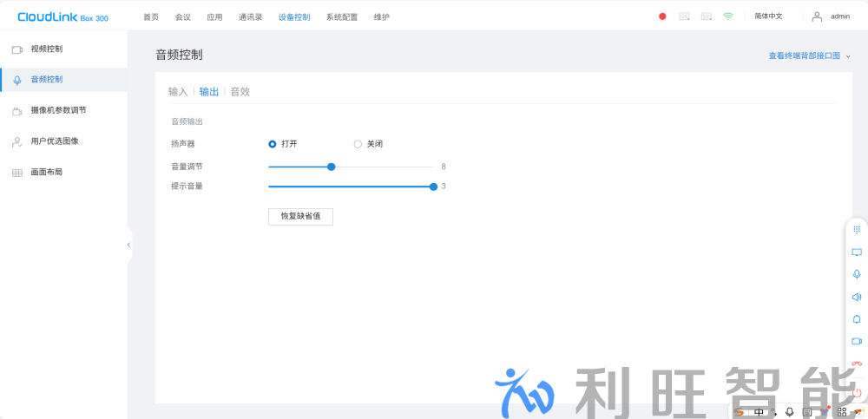Click the speaker volume icon in floating toolbar
Screen dimensions: 868x419
(857, 298)
